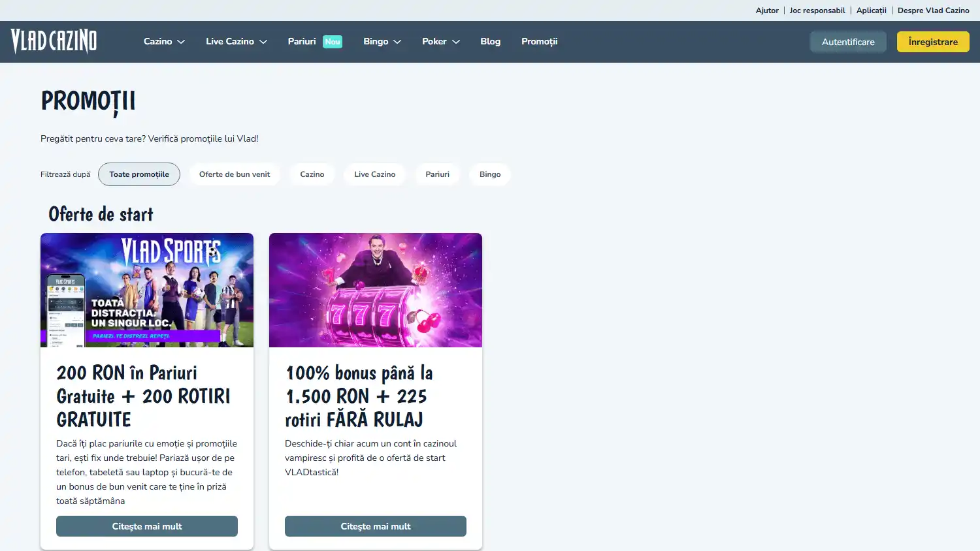
Task: Click the Nou badge beside Pariuri
Action: (x=333, y=41)
